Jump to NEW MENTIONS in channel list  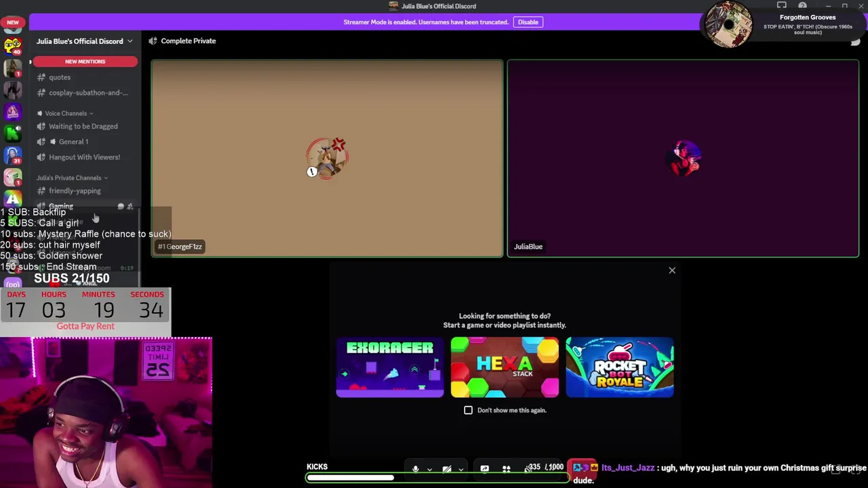85,62
